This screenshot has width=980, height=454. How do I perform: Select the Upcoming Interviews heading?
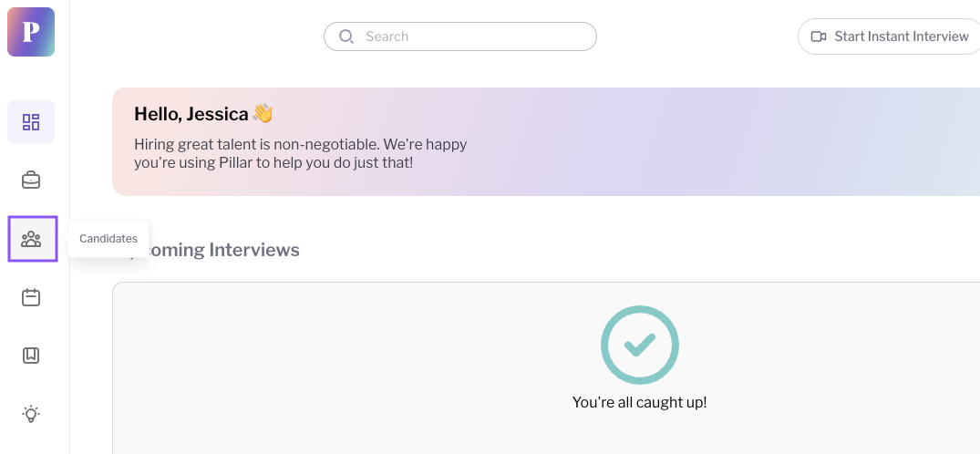tap(212, 250)
